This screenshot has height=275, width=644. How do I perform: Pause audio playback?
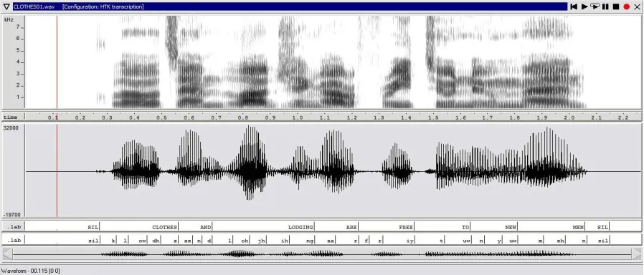coord(605,6)
